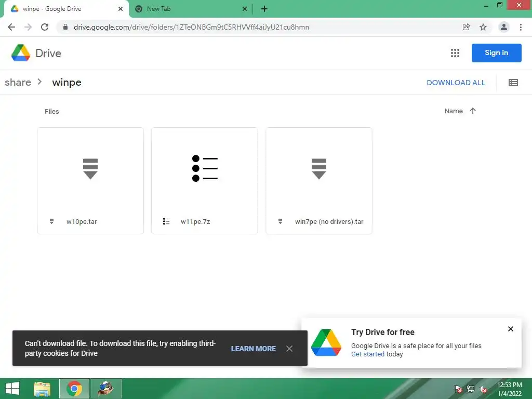Viewport: 532px width, 399px height.
Task: Click the Chrome taskbar icon
Action: pos(74,389)
